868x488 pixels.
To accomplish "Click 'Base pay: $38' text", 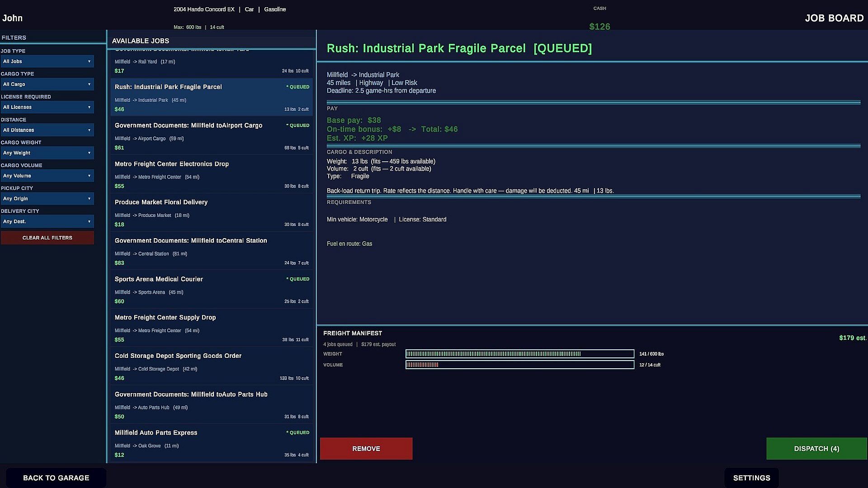I will (x=354, y=120).
